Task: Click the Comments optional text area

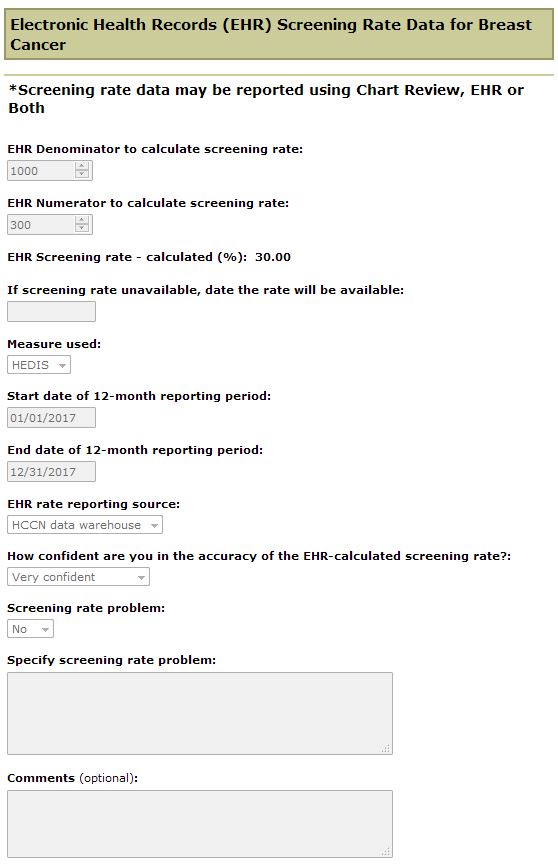Action: point(200,824)
